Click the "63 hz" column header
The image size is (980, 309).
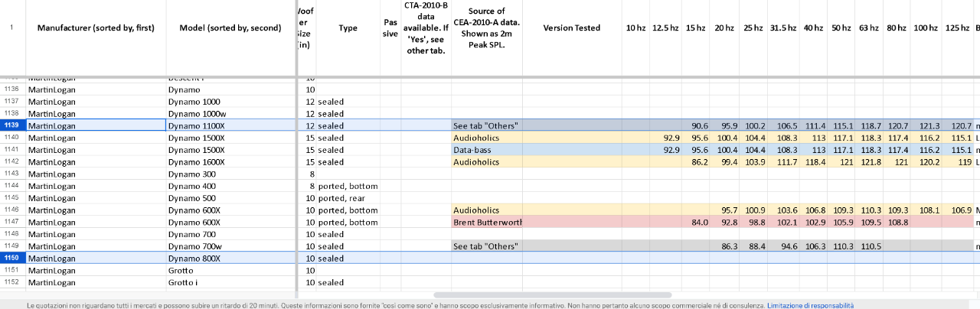[868, 28]
